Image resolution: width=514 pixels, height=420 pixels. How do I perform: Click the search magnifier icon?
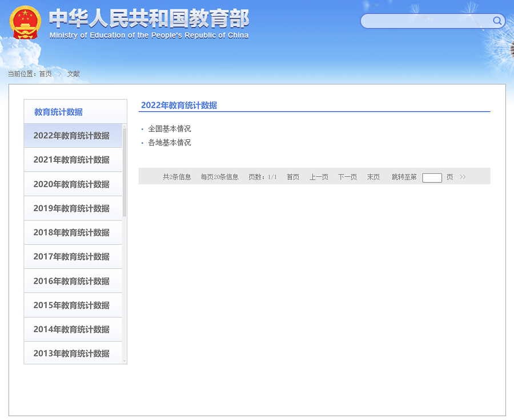[497, 21]
